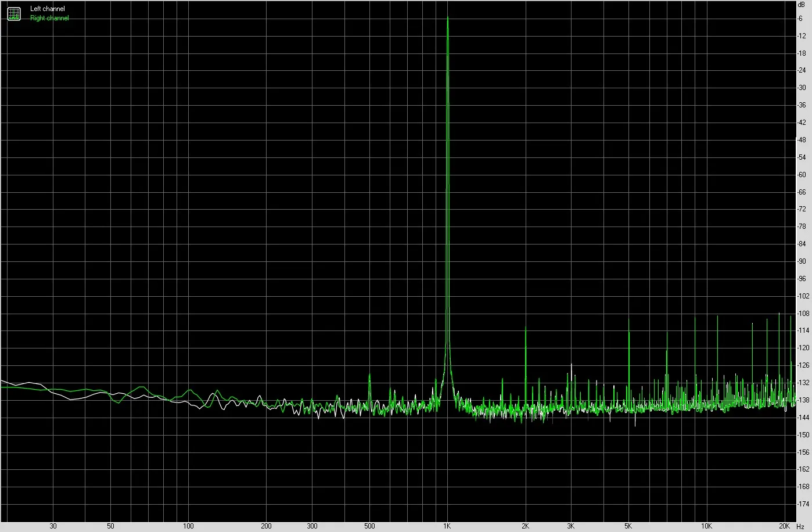Click the "-138" dB axis label
The height and width of the screenshot is (532, 812).
pyautogui.click(x=803, y=400)
